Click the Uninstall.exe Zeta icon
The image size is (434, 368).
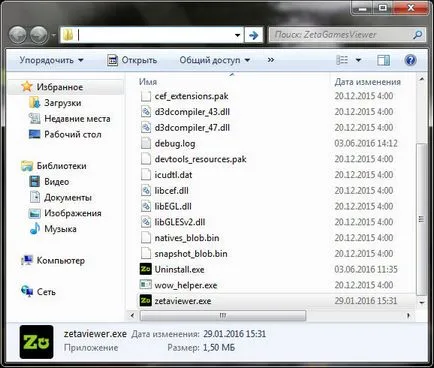click(146, 269)
